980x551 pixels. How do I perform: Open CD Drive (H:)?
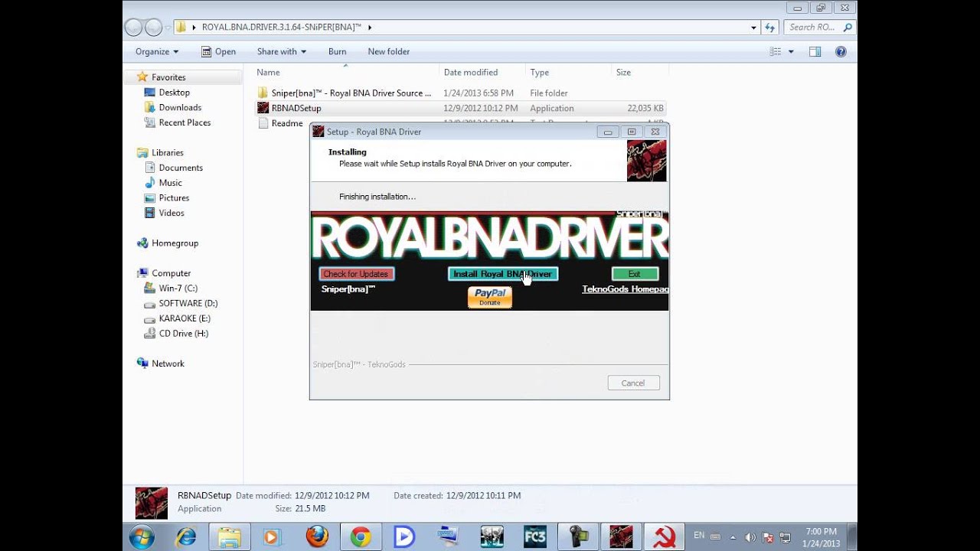(x=183, y=333)
